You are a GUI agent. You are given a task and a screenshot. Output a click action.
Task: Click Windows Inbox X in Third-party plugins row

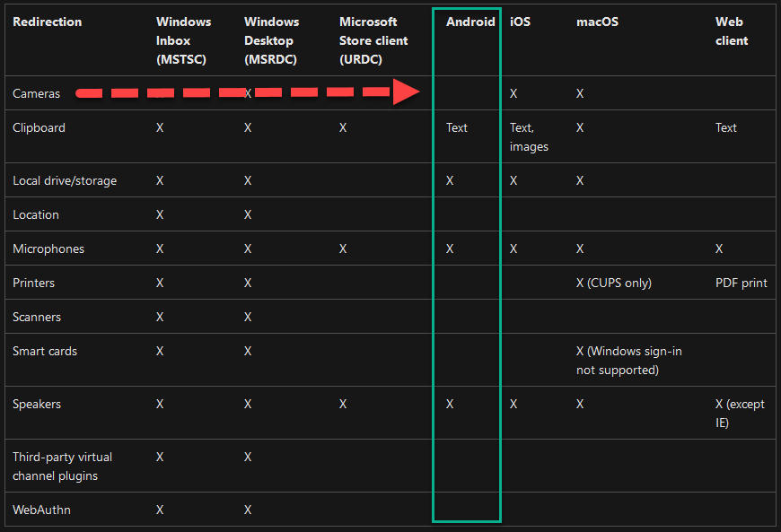tap(160, 457)
